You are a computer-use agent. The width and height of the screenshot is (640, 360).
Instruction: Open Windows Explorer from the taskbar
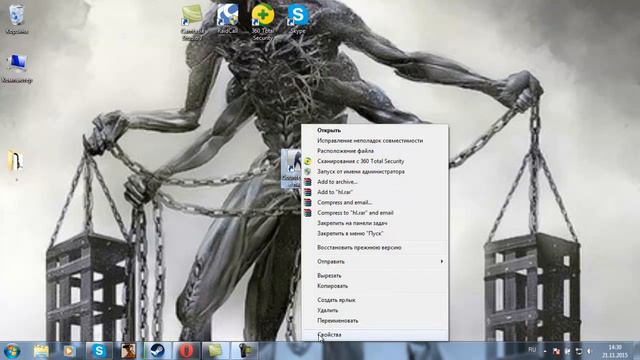41,351
